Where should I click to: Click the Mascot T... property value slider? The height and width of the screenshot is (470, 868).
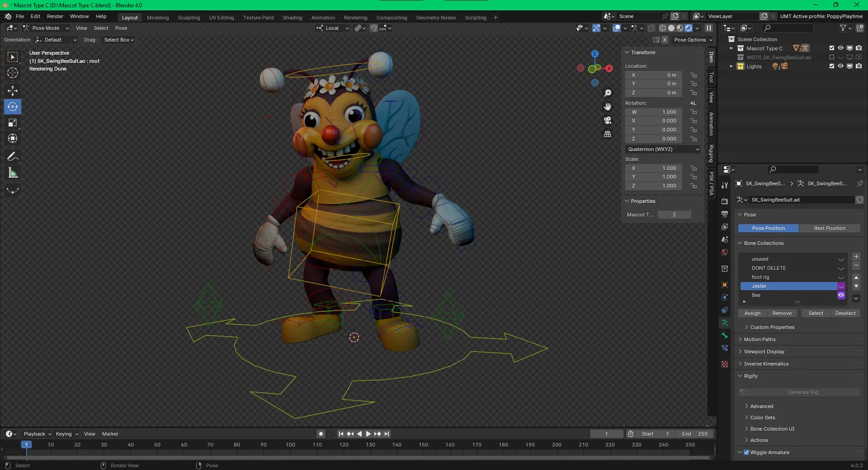[x=674, y=215]
